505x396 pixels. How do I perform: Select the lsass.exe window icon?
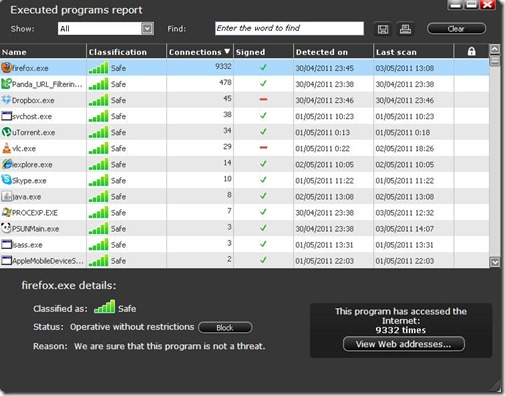click(x=6, y=244)
